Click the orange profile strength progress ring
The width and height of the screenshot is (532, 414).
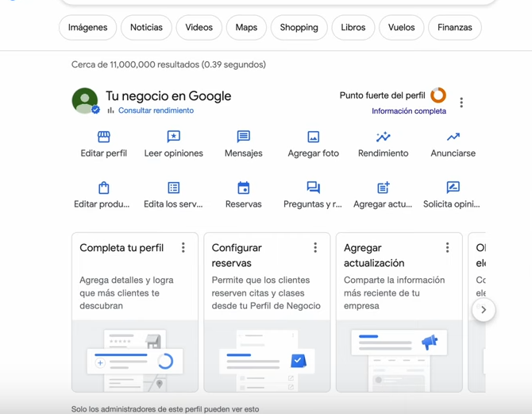coord(438,95)
